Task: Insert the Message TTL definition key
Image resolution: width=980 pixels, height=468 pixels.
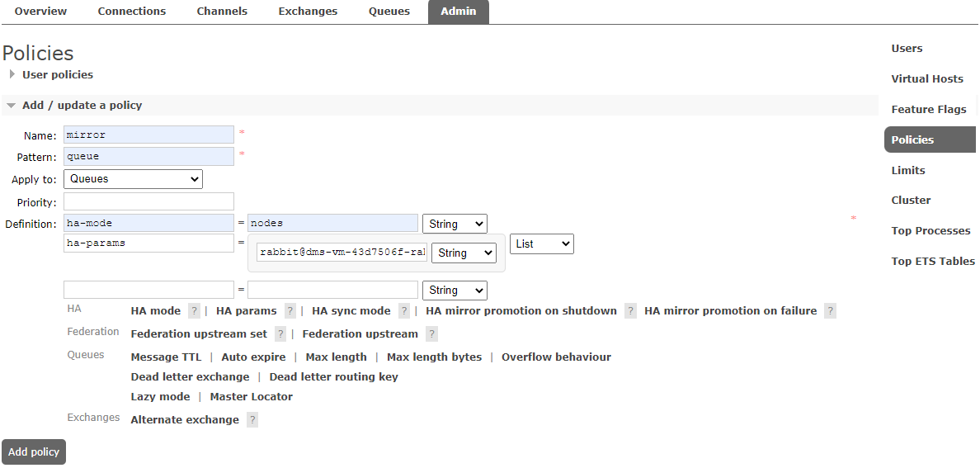Action: coord(166,357)
